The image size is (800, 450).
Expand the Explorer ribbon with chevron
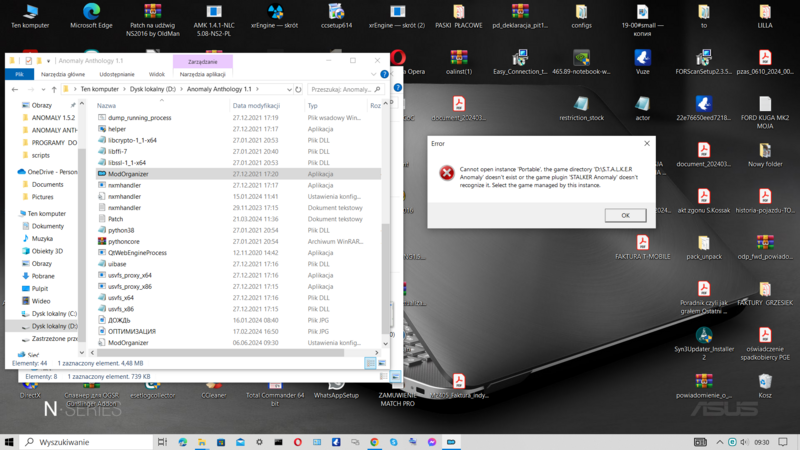coord(375,74)
